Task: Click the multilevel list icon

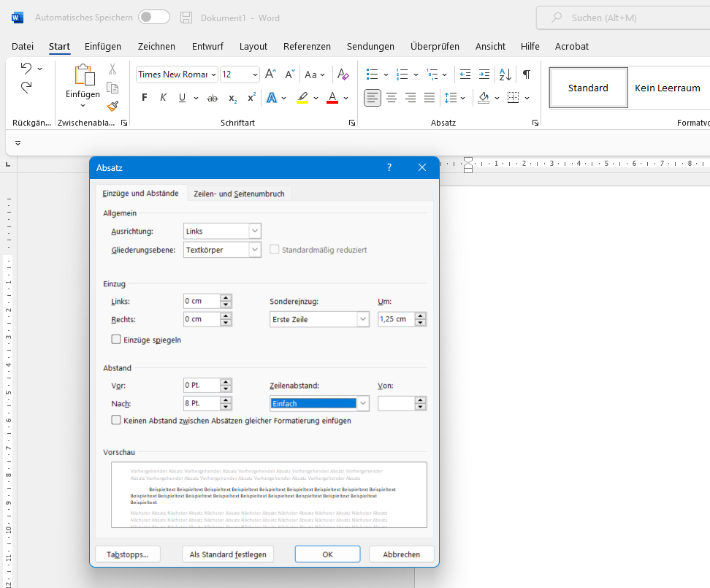Action: [x=432, y=75]
